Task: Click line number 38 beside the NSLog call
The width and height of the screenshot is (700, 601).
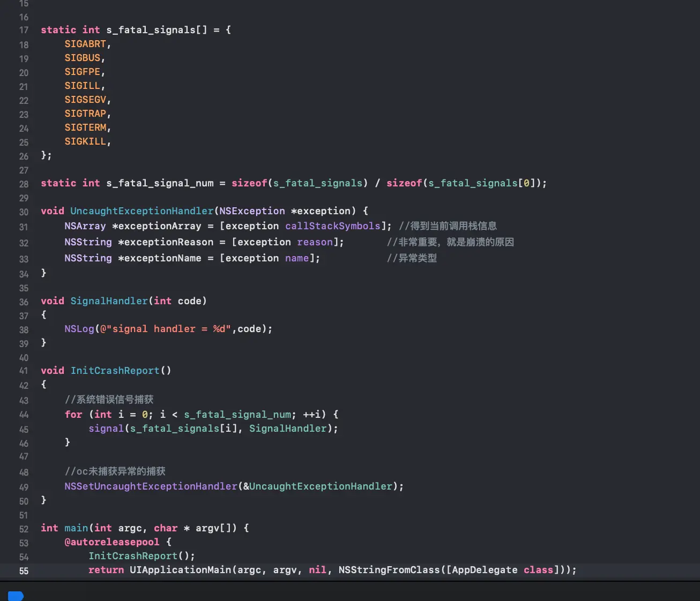Action: click(24, 330)
